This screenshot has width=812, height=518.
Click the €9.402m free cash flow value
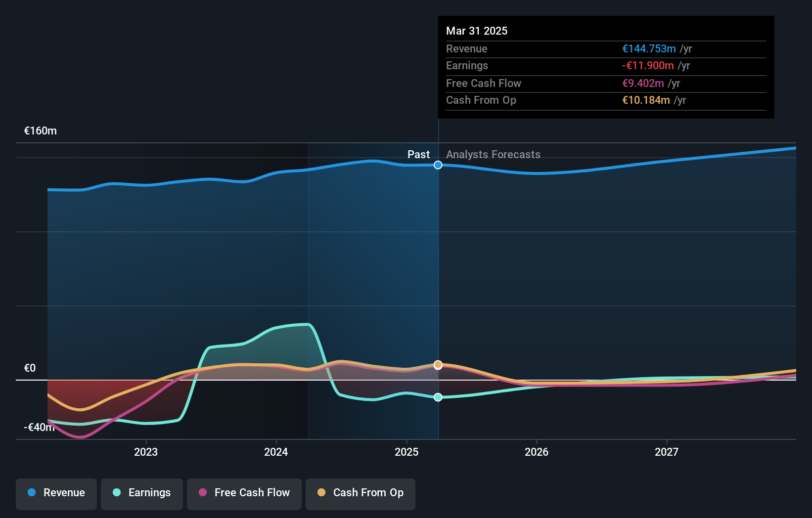click(643, 84)
